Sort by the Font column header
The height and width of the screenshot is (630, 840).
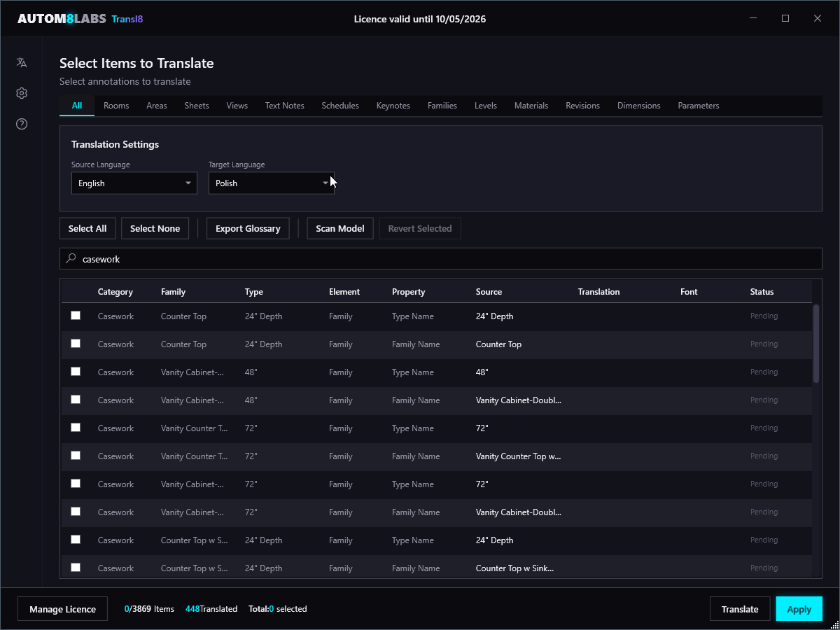click(689, 292)
